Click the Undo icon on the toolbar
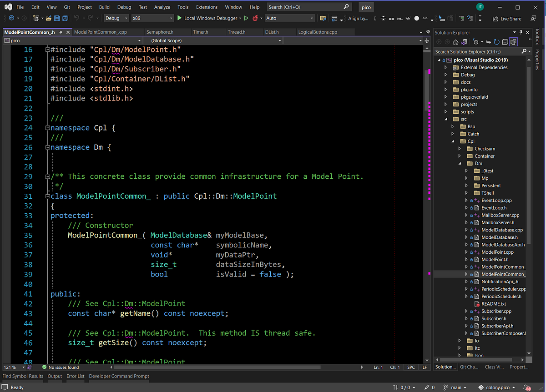This screenshot has width=546, height=392. [76, 18]
